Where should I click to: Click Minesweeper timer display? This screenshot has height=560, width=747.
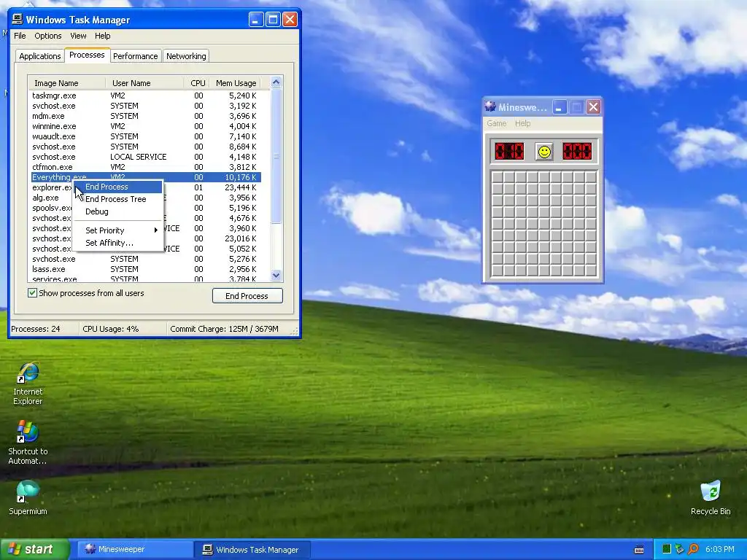coord(577,152)
